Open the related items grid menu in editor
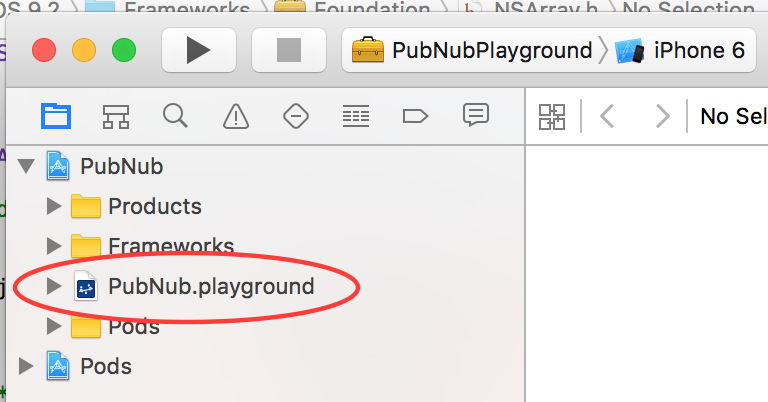 tap(552, 117)
